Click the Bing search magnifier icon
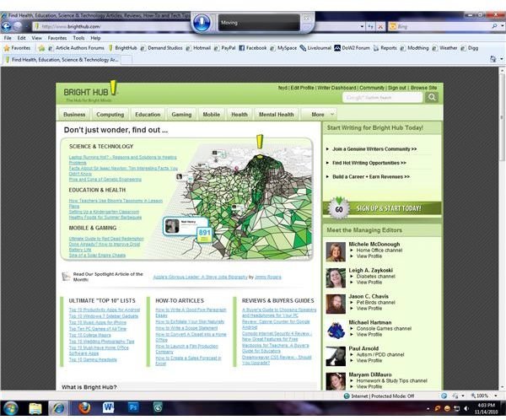The width and height of the screenshot is (506, 420). pyautogui.click(x=494, y=26)
